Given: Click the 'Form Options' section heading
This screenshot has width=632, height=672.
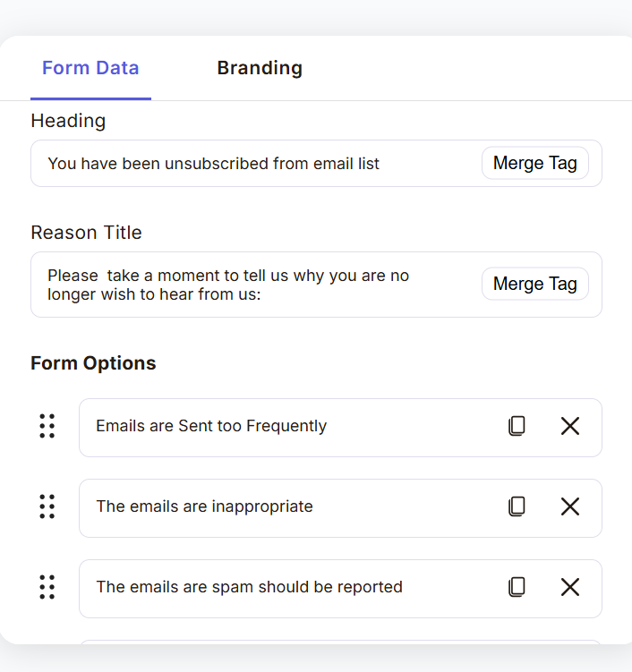Looking at the screenshot, I should pos(93,363).
